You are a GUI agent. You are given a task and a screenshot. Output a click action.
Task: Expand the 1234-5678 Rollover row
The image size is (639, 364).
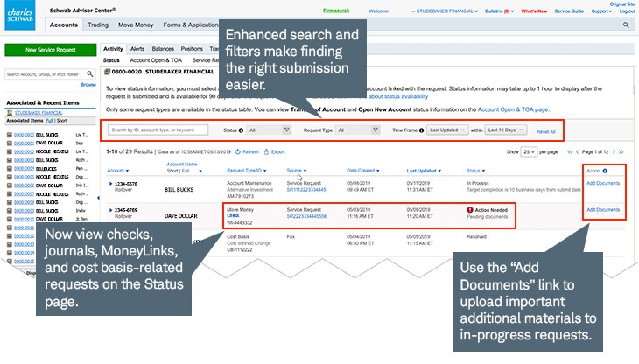coord(110,184)
